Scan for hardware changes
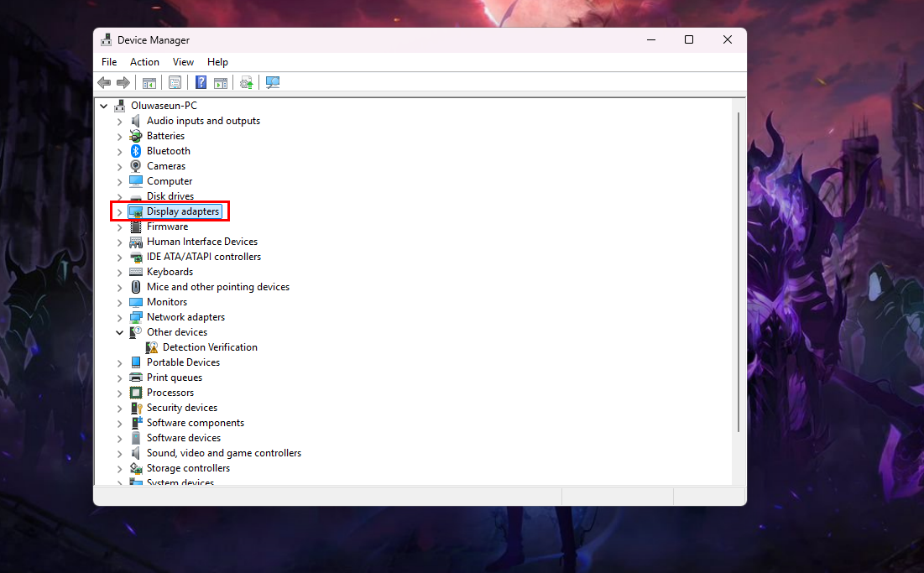924x573 pixels. 273,81
